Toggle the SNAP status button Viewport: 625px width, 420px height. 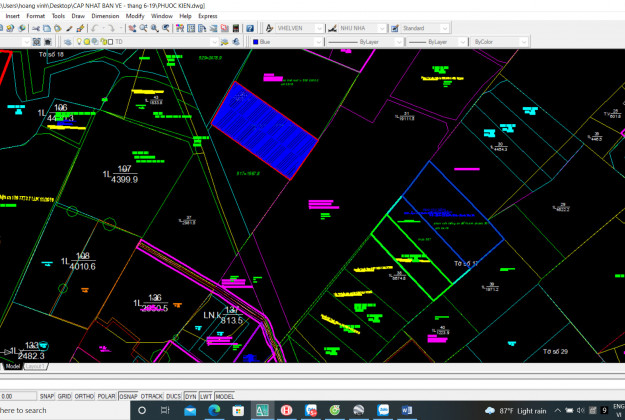[x=47, y=396]
